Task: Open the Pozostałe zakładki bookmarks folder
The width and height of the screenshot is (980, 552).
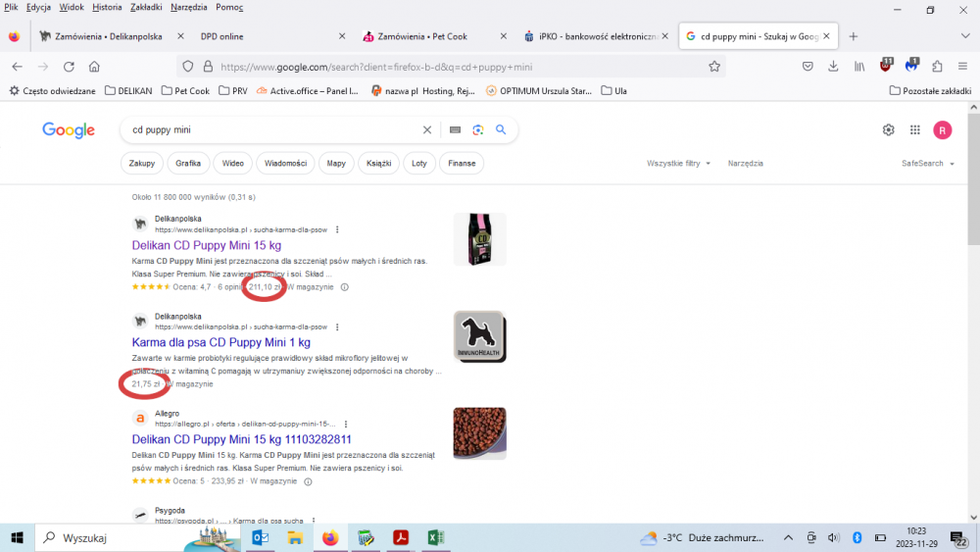Action: (930, 91)
